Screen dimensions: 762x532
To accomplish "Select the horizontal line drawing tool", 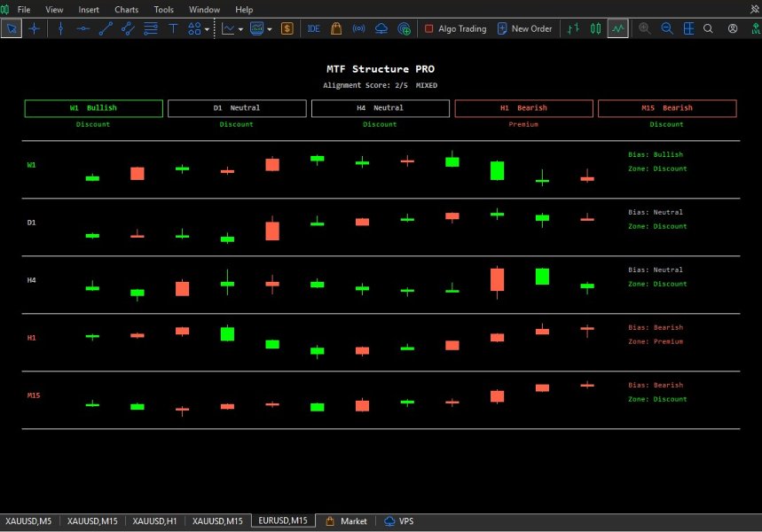I will [83, 28].
